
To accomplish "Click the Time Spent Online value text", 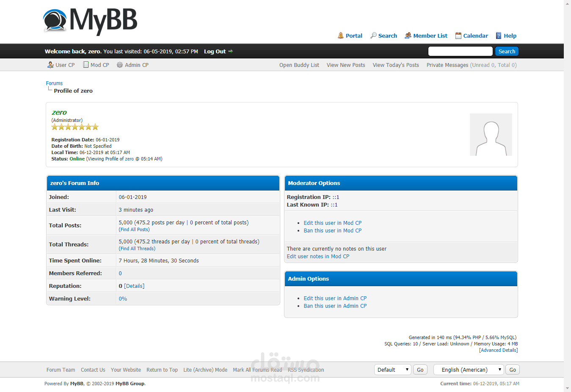I will tap(159, 260).
